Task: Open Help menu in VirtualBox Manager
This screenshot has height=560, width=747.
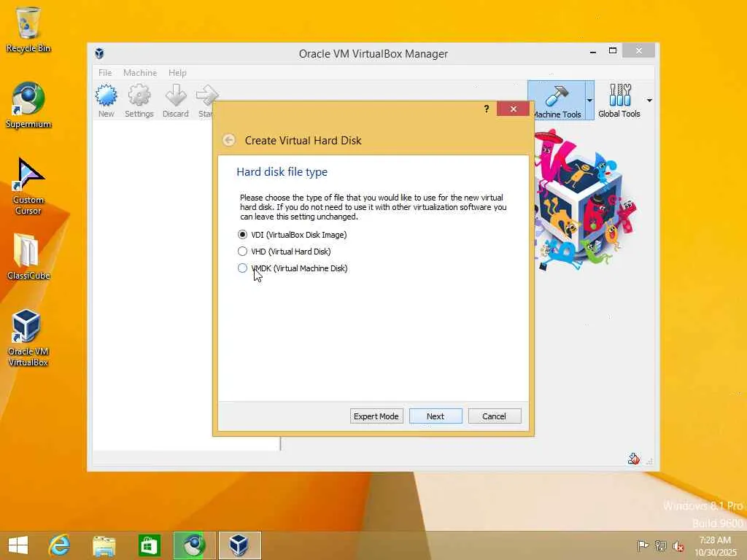Action: click(x=177, y=73)
